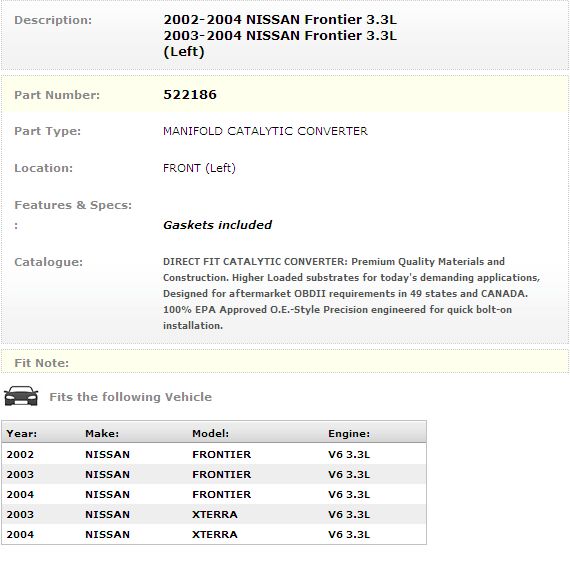Click the Description label
This screenshot has width=570, height=583.
pos(53,20)
